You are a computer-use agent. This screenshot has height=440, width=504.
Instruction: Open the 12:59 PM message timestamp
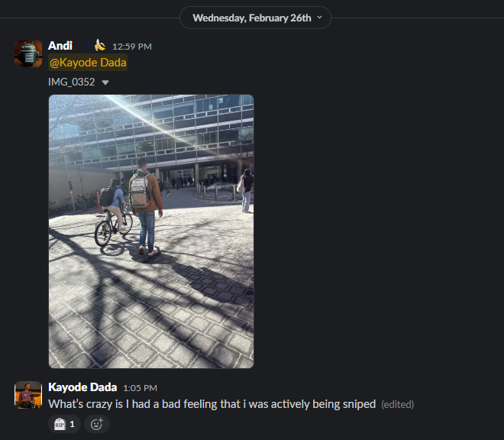pos(132,47)
